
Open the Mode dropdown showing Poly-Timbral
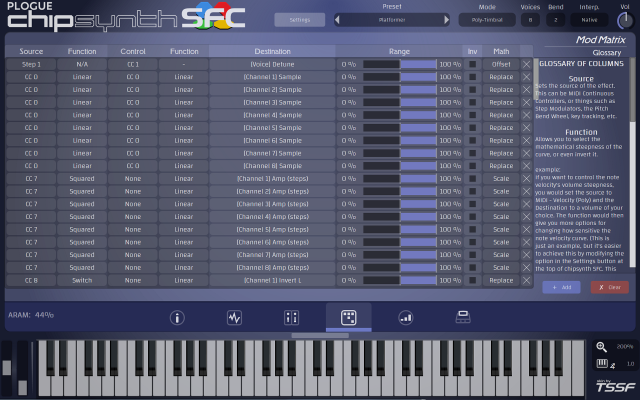(x=487, y=20)
